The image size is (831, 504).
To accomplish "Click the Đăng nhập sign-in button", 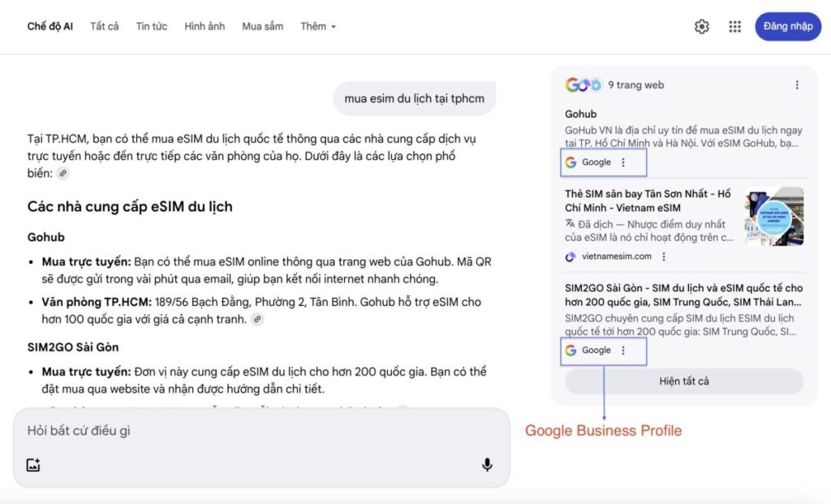I will (788, 27).
